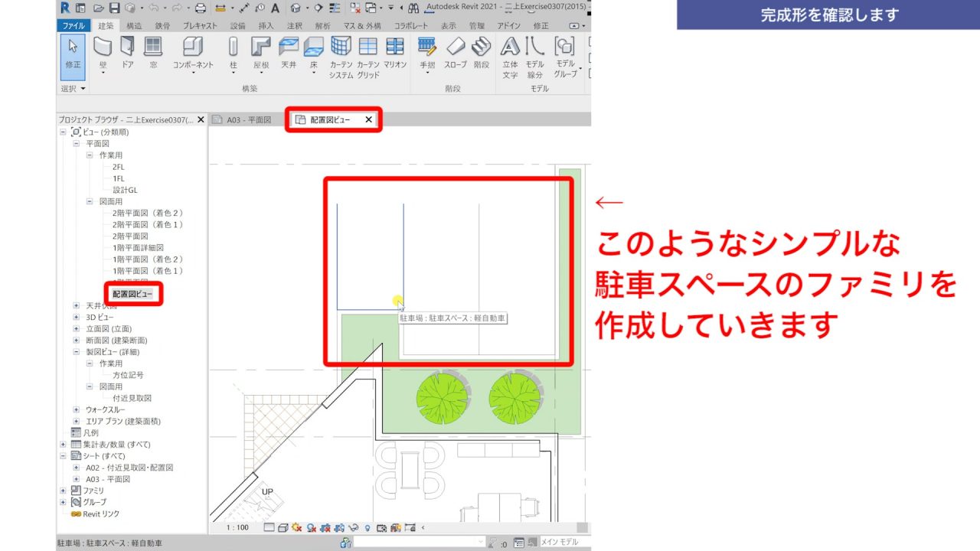
Task: Expand the 天井伏図 tree branch
Action: pos(75,305)
